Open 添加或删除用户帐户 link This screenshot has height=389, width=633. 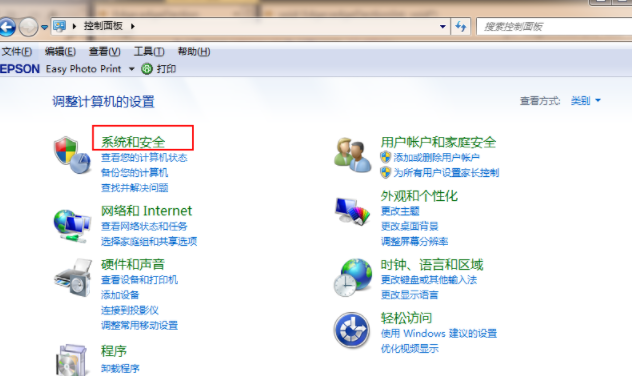436,157
